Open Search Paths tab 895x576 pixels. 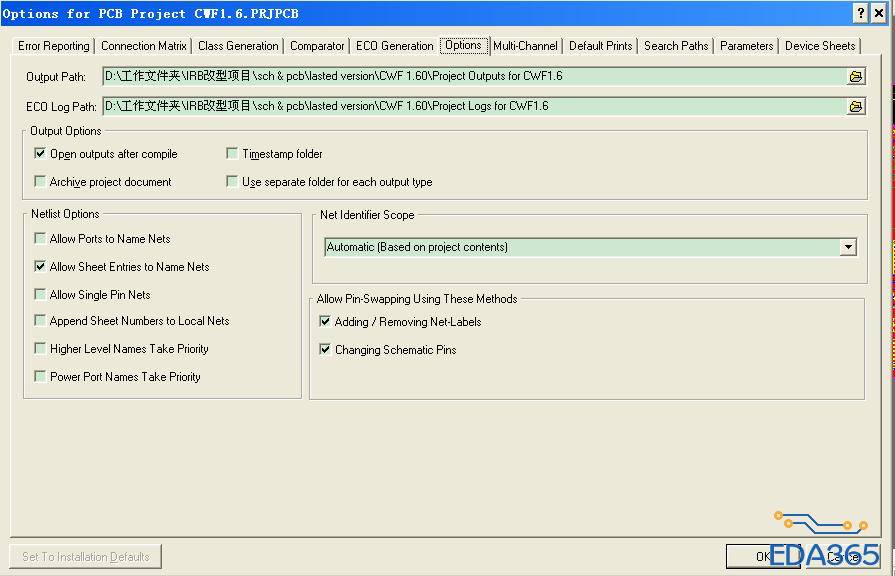pyautogui.click(x=676, y=46)
